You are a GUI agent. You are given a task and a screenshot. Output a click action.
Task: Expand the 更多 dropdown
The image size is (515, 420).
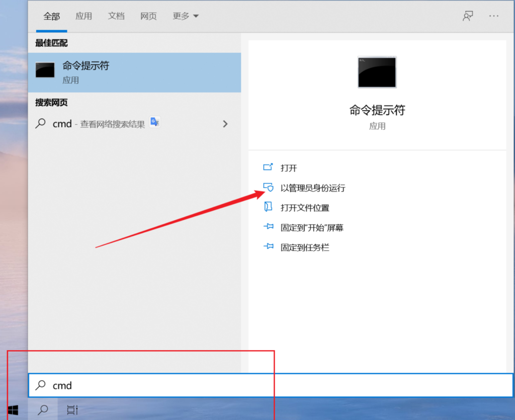[186, 17]
